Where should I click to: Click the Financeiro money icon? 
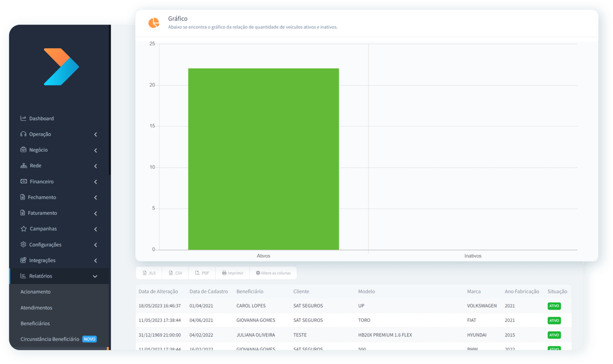tap(24, 181)
